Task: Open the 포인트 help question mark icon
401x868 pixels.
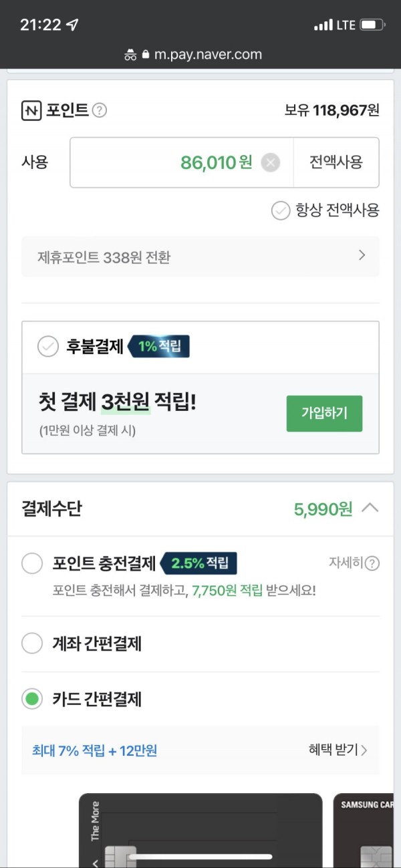Action: [x=100, y=110]
